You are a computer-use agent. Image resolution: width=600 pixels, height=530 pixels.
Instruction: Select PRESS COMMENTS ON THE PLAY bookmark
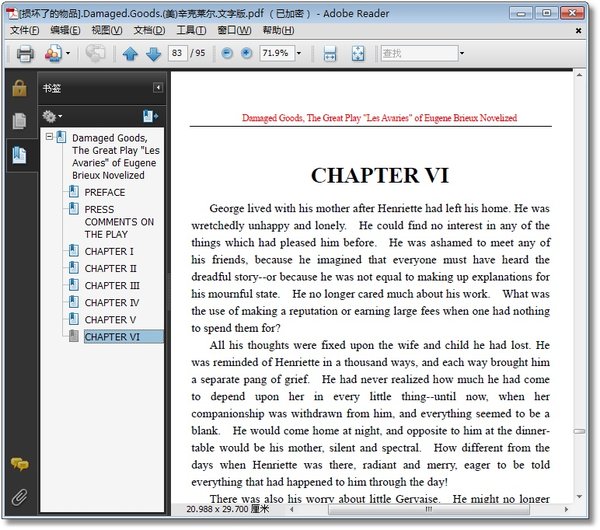tap(119, 222)
